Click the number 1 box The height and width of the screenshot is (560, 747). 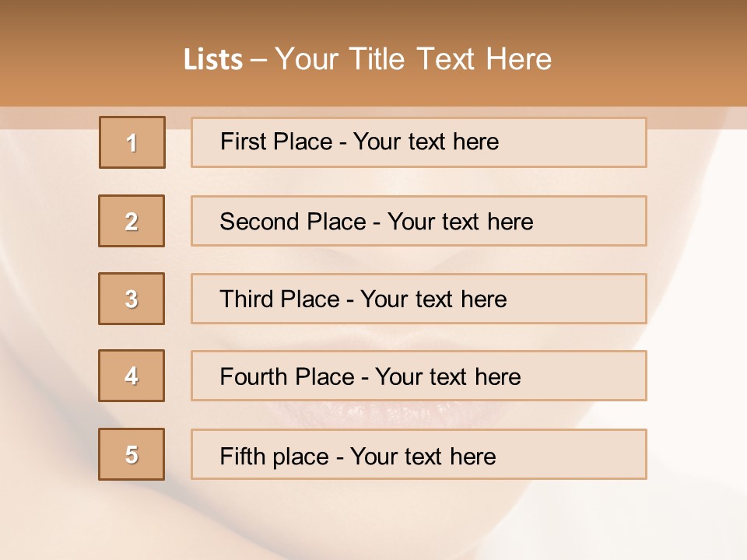132,142
